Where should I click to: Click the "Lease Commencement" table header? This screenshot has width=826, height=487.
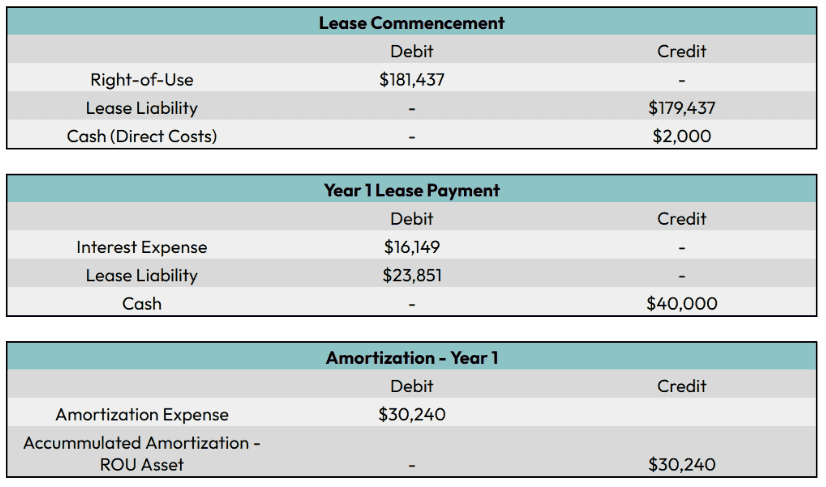pos(412,22)
